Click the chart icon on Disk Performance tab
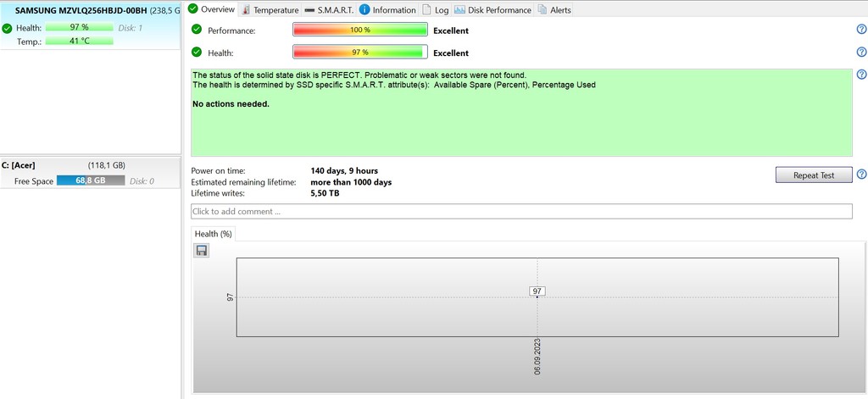 (x=459, y=9)
